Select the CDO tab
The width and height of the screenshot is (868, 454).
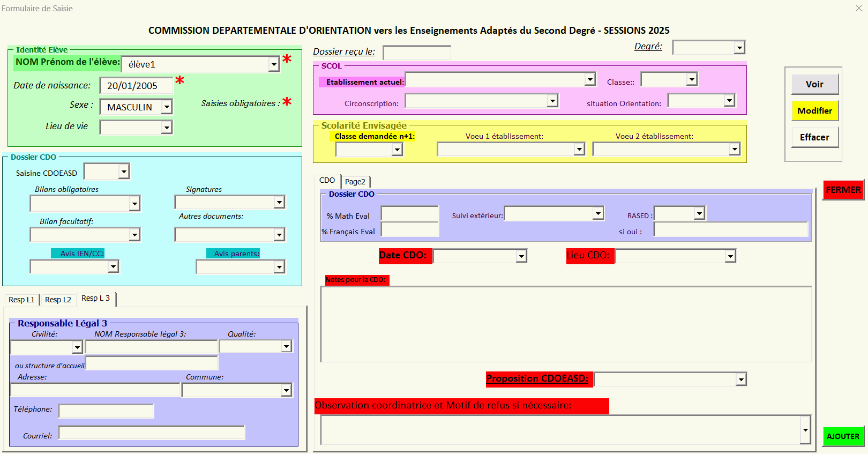(327, 181)
